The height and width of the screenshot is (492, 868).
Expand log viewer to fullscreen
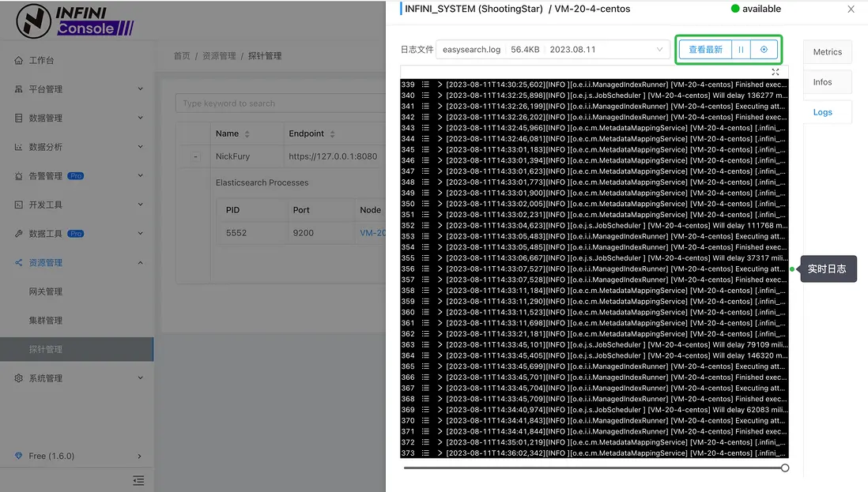point(776,72)
